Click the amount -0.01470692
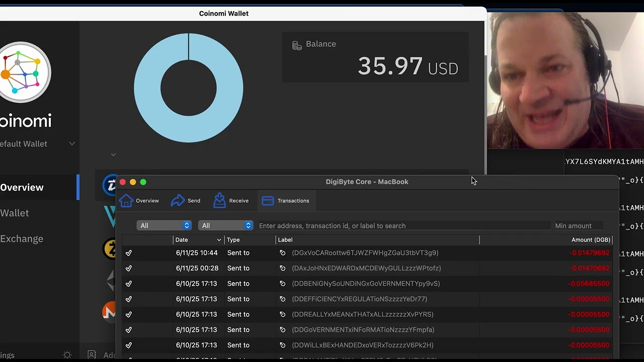 pyautogui.click(x=589, y=268)
